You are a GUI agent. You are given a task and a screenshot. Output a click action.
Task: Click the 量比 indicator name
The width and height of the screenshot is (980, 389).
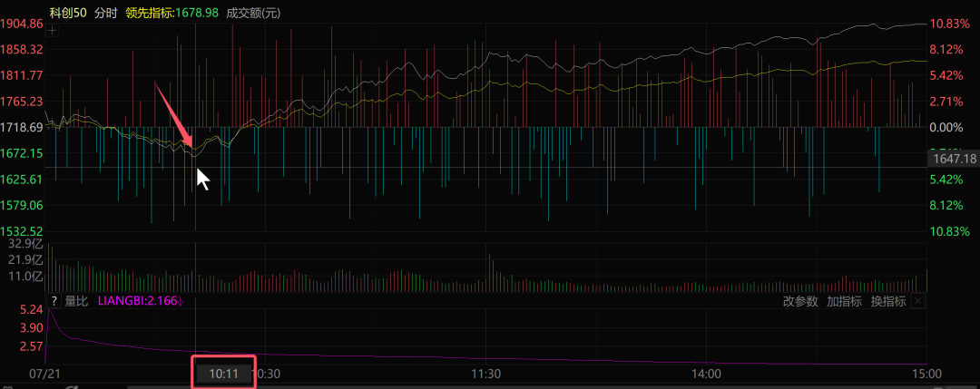click(77, 302)
